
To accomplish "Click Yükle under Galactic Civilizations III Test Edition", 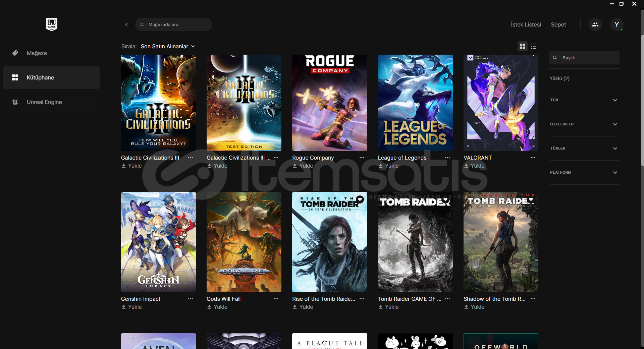I will tap(217, 166).
